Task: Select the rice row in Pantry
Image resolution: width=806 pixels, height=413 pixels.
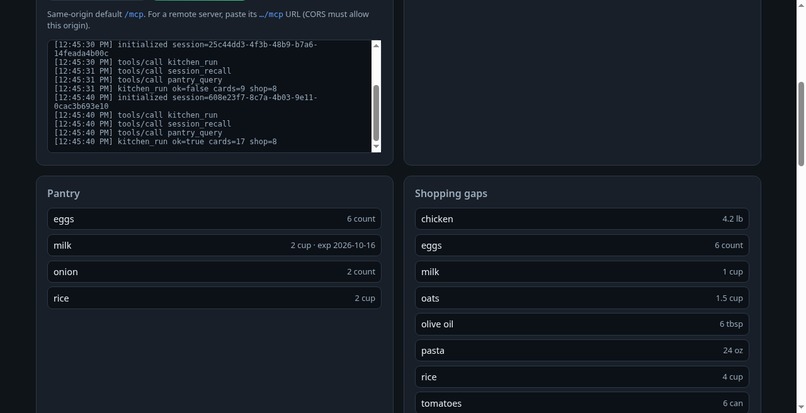Action: [214, 298]
